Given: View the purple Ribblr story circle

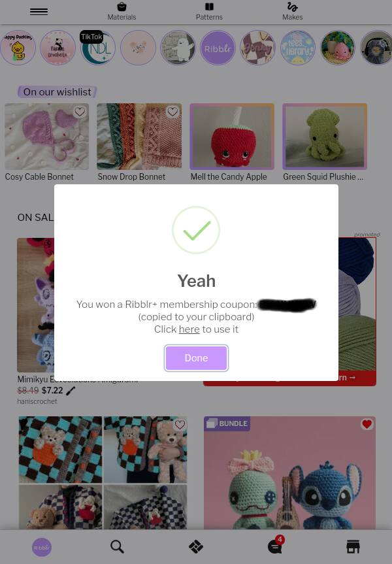Looking at the screenshot, I should pos(218,48).
